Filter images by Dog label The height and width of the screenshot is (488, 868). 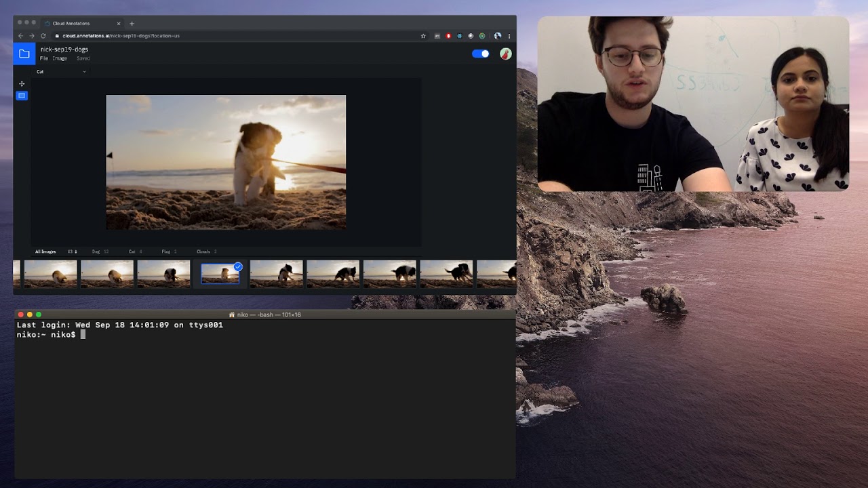click(x=96, y=251)
